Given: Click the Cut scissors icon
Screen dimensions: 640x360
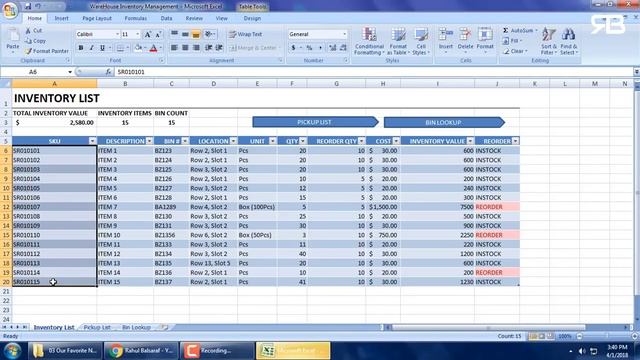Looking at the screenshot, I should (28, 31).
